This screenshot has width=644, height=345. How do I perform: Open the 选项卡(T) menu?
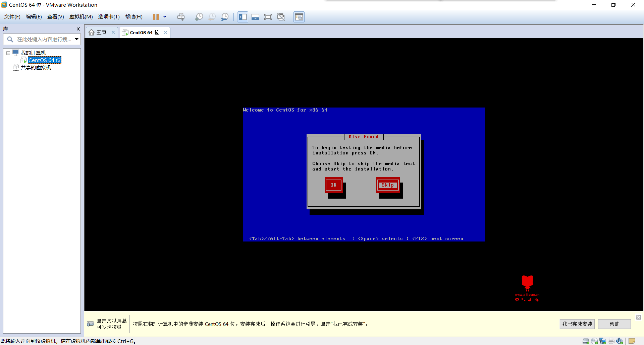click(x=109, y=17)
